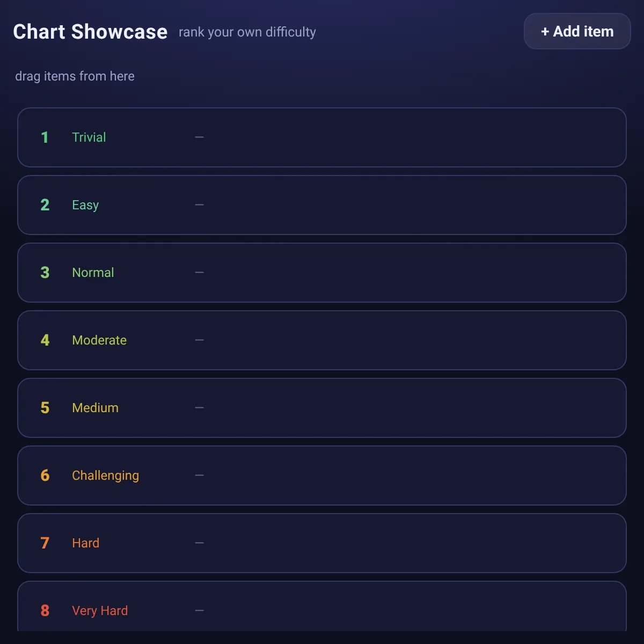Image resolution: width=644 pixels, height=644 pixels.
Task: Select the Easy tier row
Action: point(322,205)
